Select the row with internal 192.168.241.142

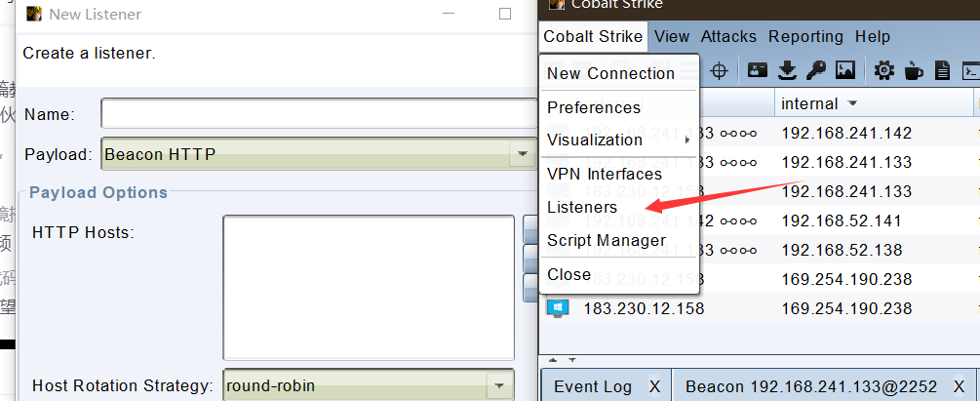(x=846, y=133)
